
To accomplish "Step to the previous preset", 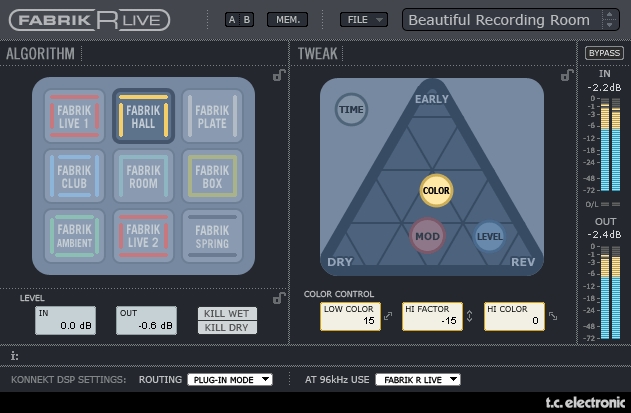I will pyautogui.click(x=610, y=14).
